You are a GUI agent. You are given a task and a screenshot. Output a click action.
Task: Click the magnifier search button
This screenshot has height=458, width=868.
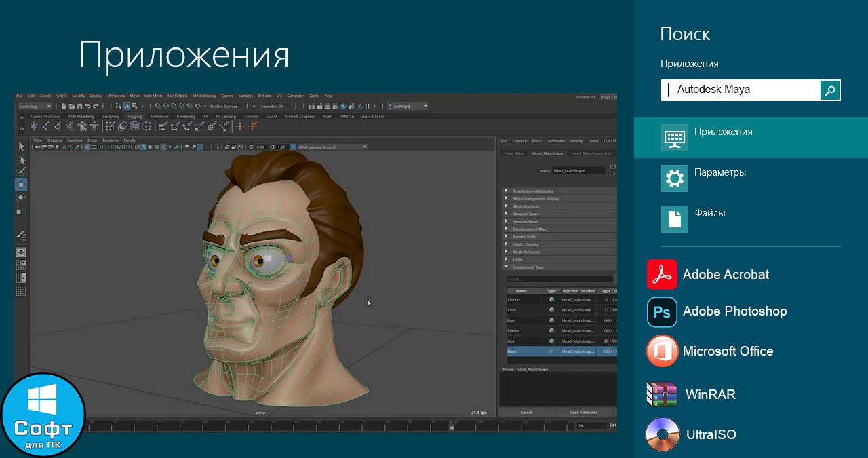click(830, 90)
